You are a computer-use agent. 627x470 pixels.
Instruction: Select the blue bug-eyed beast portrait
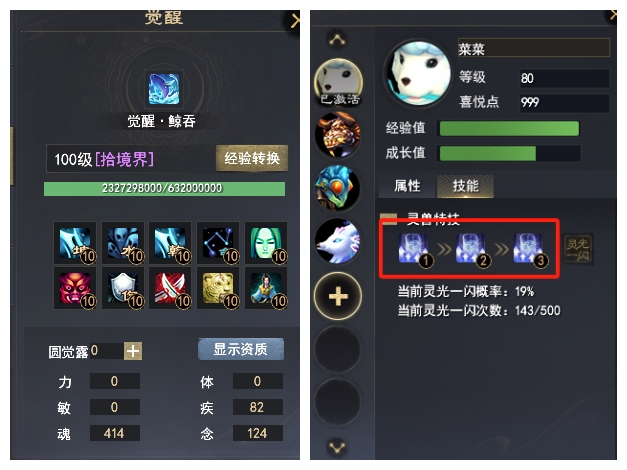338,188
